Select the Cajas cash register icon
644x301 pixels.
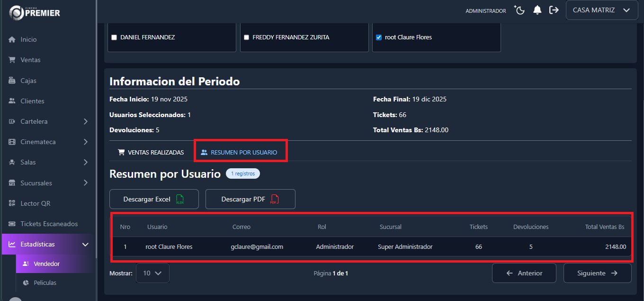[12, 81]
